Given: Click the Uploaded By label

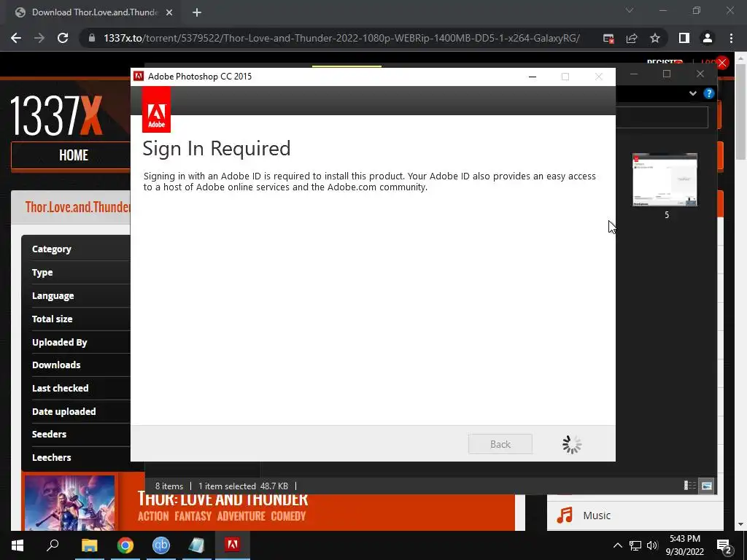Looking at the screenshot, I should click(x=60, y=343).
